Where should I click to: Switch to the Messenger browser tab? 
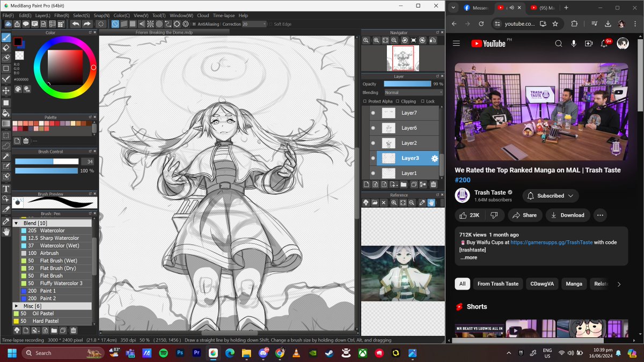pyautogui.click(x=475, y=8)
